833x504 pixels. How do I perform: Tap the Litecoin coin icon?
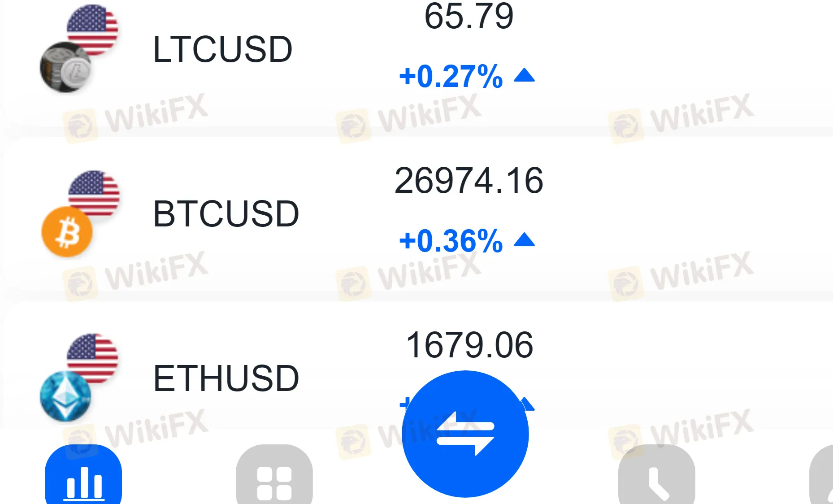click(x=65, y=68)
